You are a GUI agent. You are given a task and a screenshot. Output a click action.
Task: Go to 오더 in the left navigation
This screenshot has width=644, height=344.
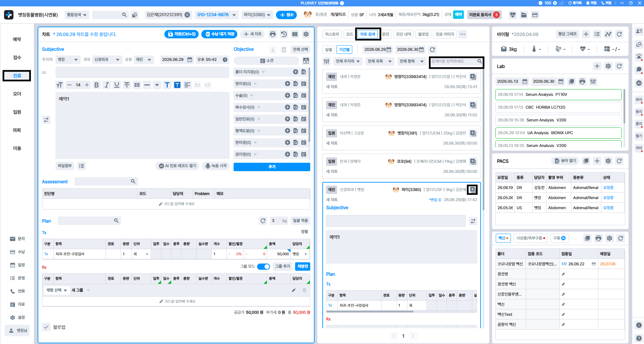(x=17, y=94)
